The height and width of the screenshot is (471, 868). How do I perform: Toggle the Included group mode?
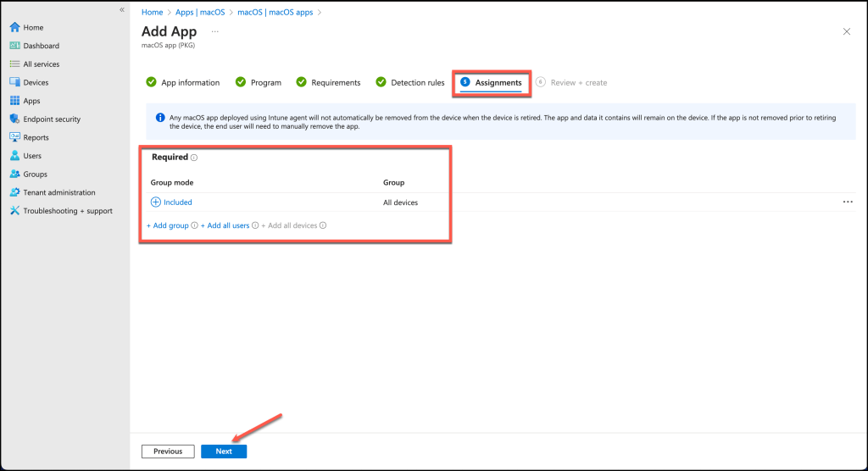[x=156, y=202]
